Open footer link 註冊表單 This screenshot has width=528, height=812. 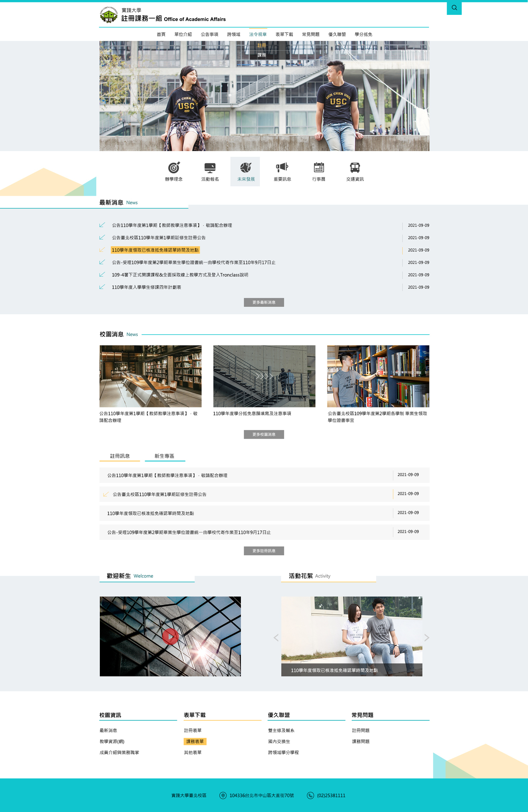(x=193, y=730)
